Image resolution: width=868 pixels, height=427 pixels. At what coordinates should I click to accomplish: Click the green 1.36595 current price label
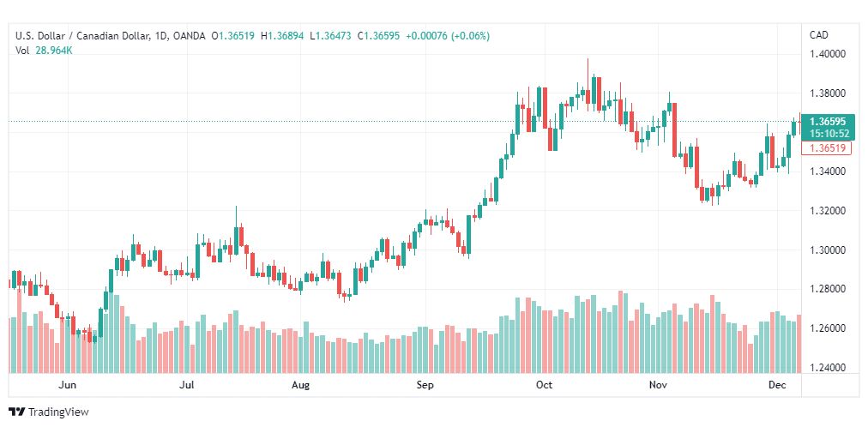[x=829, y=122]
